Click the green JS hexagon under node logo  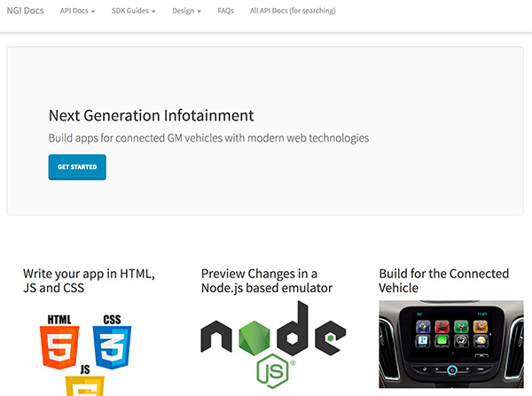pos(273,371)
